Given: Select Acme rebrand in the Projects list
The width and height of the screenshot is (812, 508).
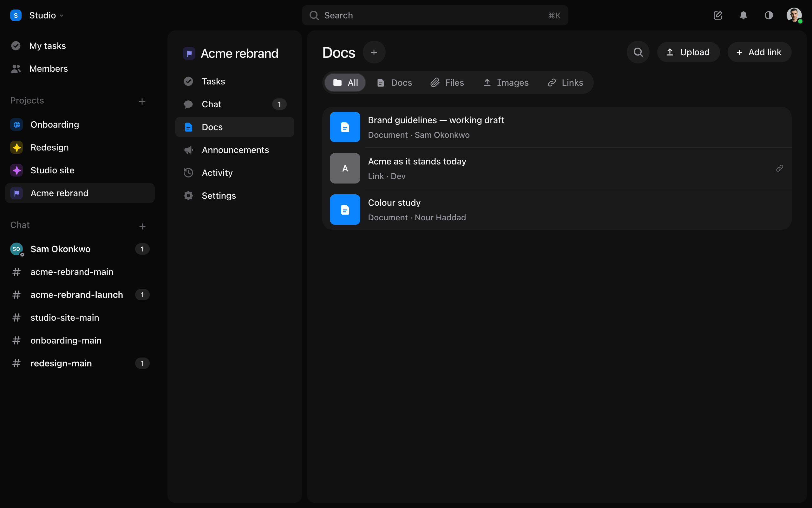Looking at the screenshot, I should (x=80, y=193).
